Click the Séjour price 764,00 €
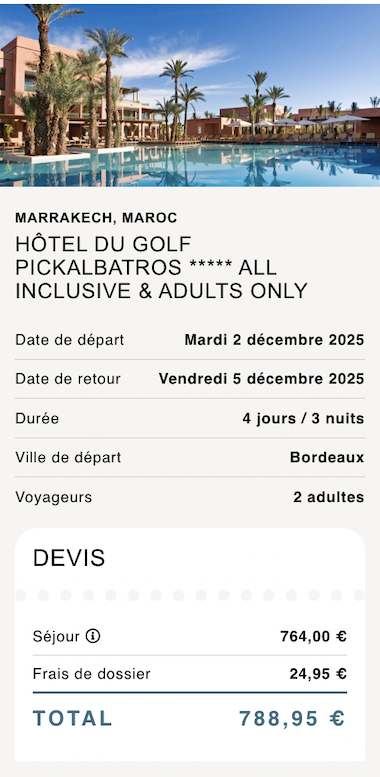 click(x=313, y=636)
